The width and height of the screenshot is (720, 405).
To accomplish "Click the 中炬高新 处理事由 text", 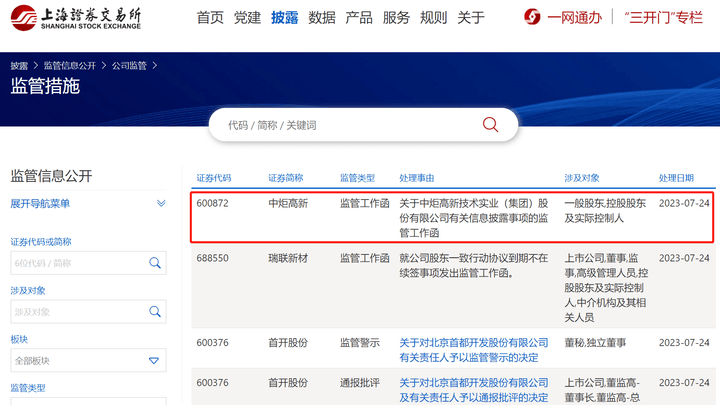I will pos(473,218).
